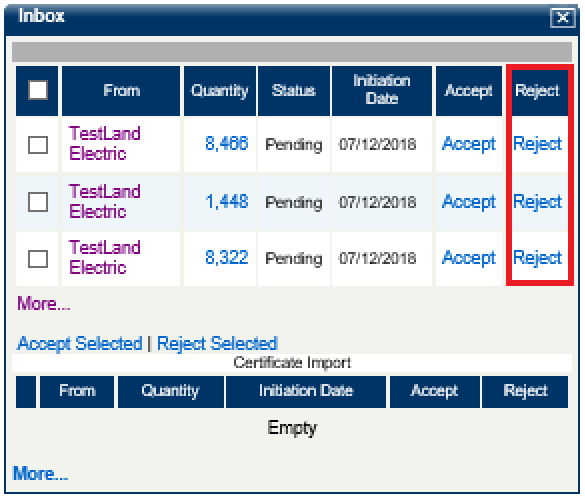Viewport: 585px width, 500px height.
Task: Click Reject Selected link
Action: pyautogui.click(x=218, y=344)
